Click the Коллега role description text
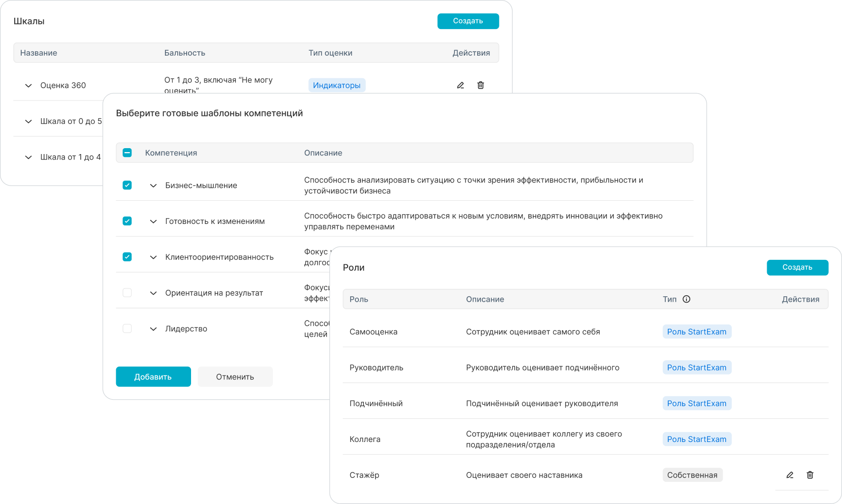This screenshot has height=504, width=842. pyautogui.click(x=544, y=439)
